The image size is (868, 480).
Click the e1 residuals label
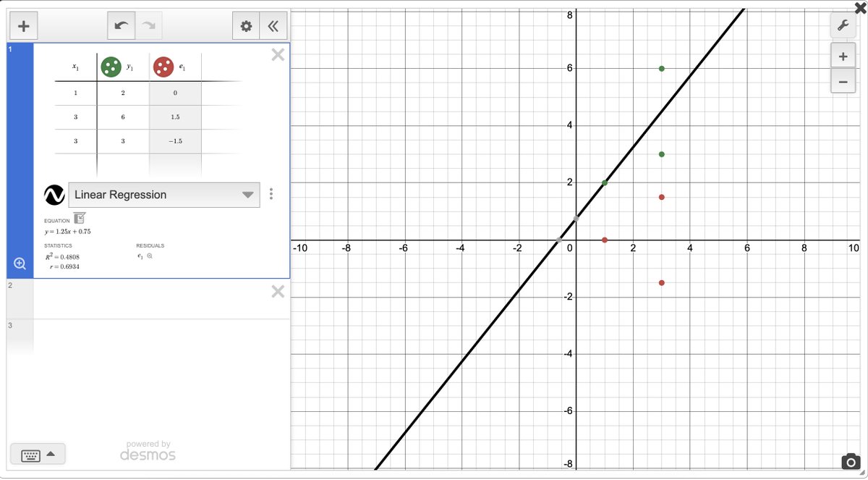coord(140,256)
